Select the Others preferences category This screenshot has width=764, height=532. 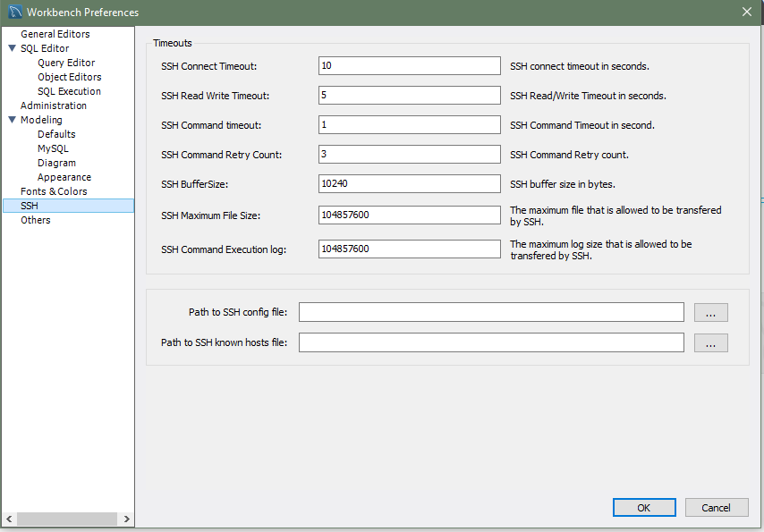coord(36,220)
